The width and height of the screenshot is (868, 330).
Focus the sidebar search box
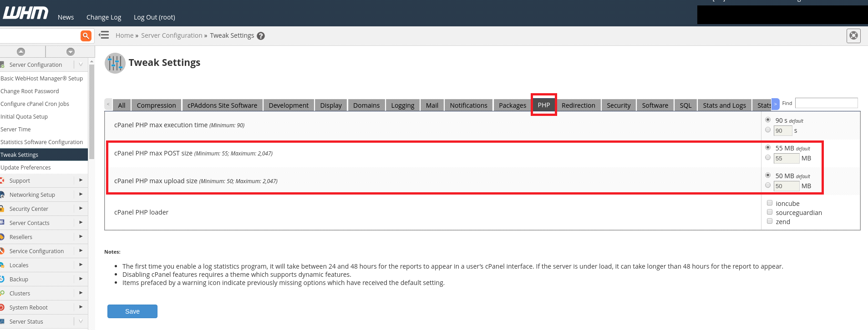[x=40, y=36]
